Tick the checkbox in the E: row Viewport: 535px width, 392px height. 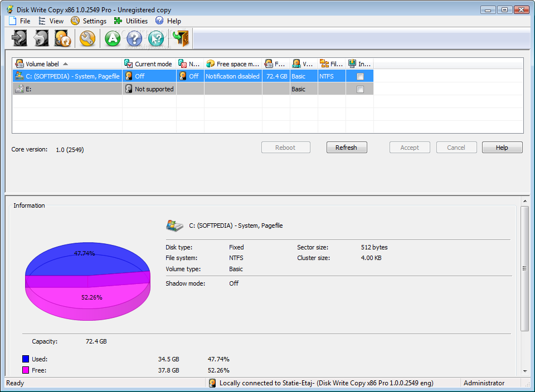(x=360, y=89)
